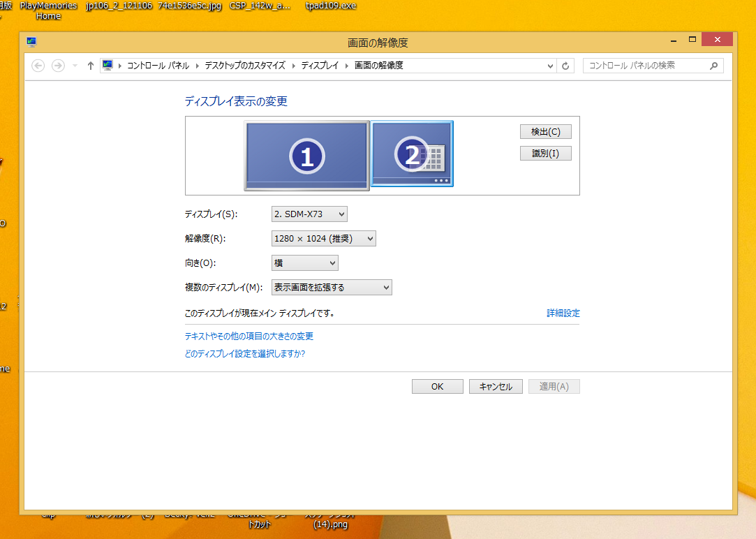The image size is (756, 539).
Task: Open the ディスプレイ SDM-X73 dropdown
Action: 309,214
